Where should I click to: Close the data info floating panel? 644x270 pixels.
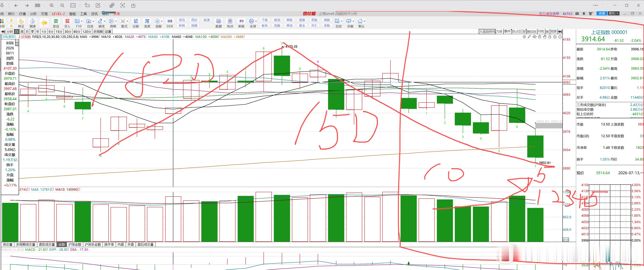tap(17, 41)
